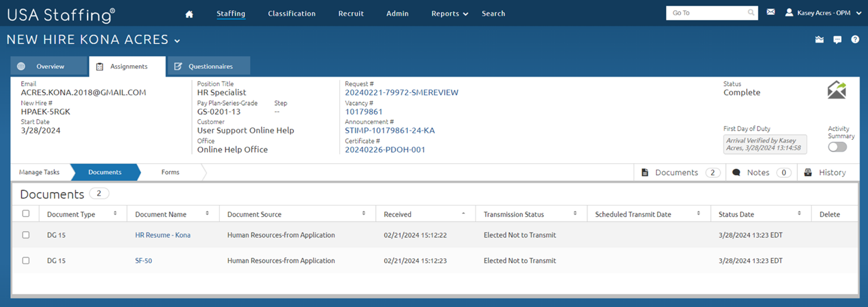The height and width of the screenshot is (307, 868).
Task: Select the Documents step in workflow
Action: pyautogui.click(x=105, y=172)
